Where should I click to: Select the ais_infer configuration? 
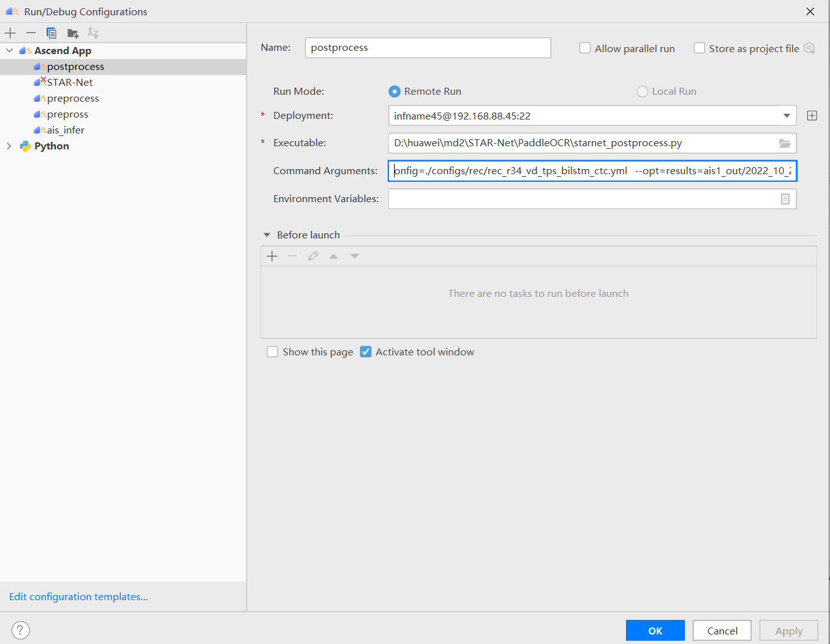coord(65,130)
